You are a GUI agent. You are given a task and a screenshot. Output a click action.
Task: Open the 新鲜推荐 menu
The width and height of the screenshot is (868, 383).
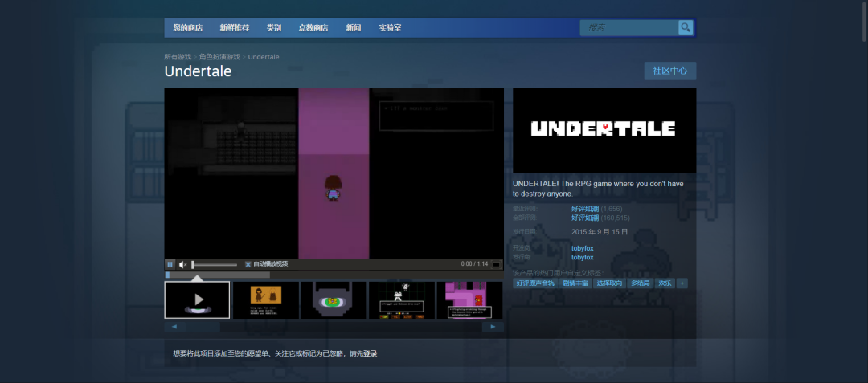click(x=234, y=27)
